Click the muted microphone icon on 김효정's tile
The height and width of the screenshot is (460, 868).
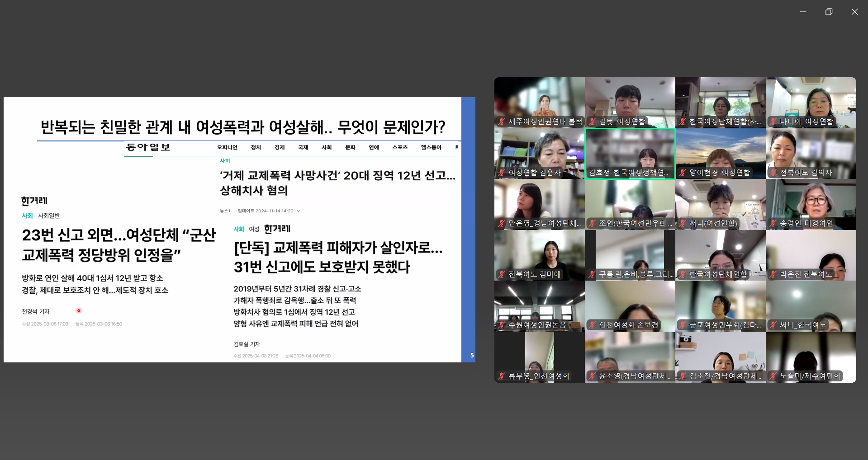click(x=591, y=172)
